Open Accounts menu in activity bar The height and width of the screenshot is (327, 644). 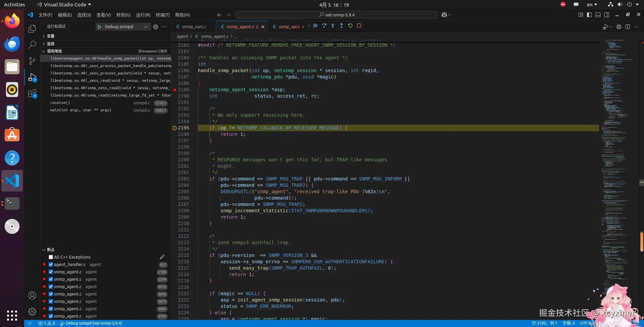coord(32,295)
